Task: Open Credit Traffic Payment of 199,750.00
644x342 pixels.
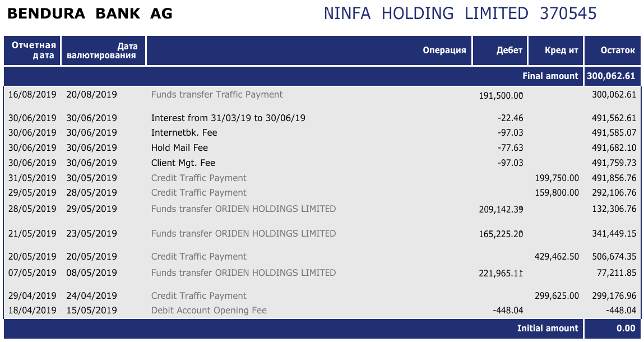Action: coord(198,178)
